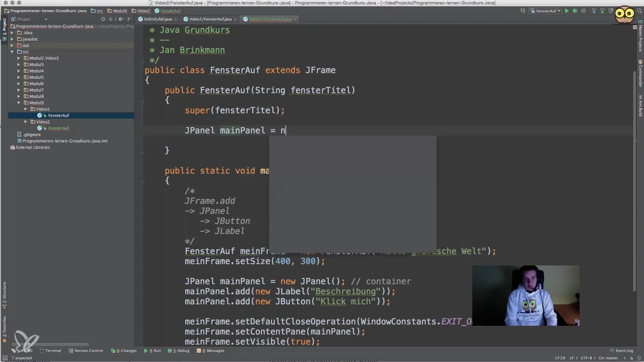This screenshot has width=644, height=362.
Task: Run the FensterAuf configuration
Action: [567, 11]
